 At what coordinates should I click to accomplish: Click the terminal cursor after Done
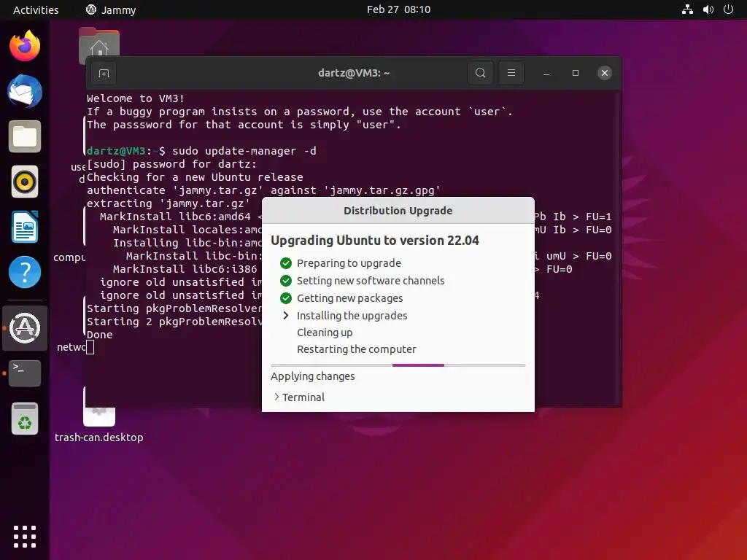(90, 348)
